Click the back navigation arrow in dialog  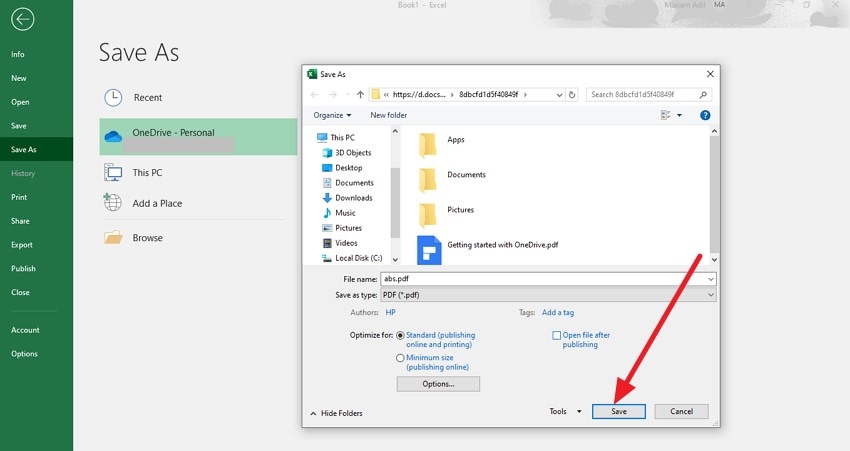[x=314, y=94]
